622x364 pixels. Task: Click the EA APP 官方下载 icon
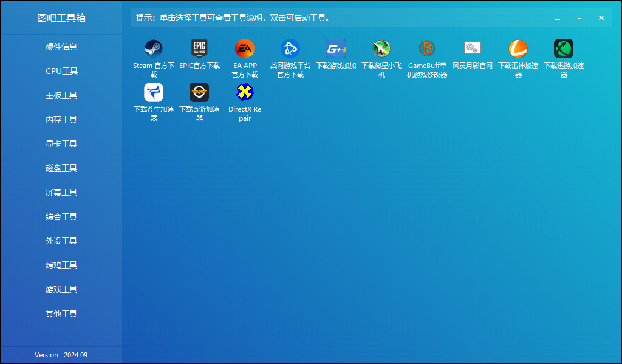(x=245, y=49)
